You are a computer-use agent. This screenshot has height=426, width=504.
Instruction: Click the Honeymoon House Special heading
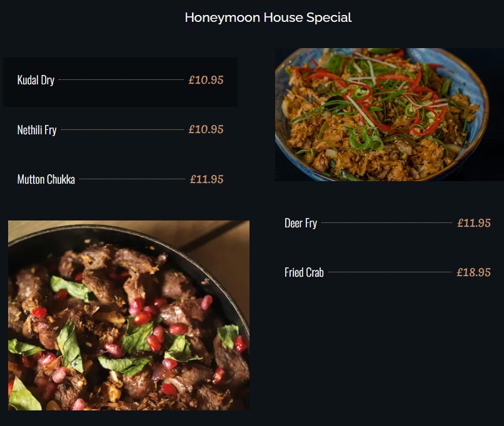click(x=268, y=17)
